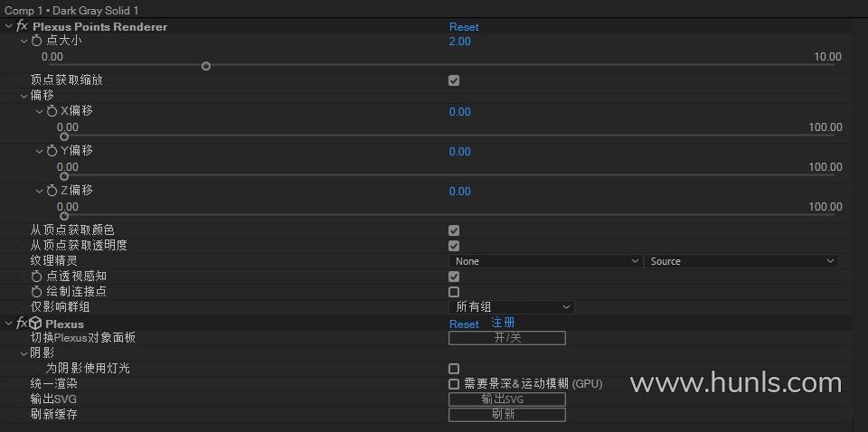The image size is (868, 432).
Task: Click the 刷新 button
Action: pos(507,415)
